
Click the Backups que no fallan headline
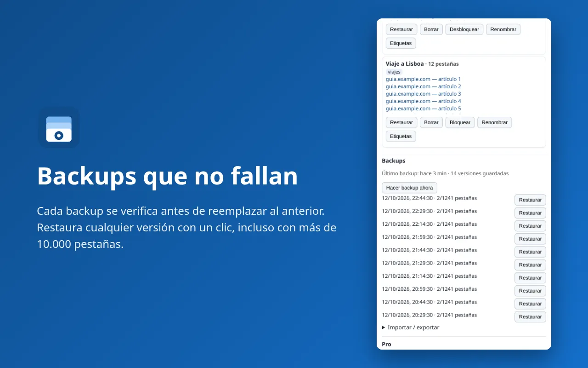(167, 176)
